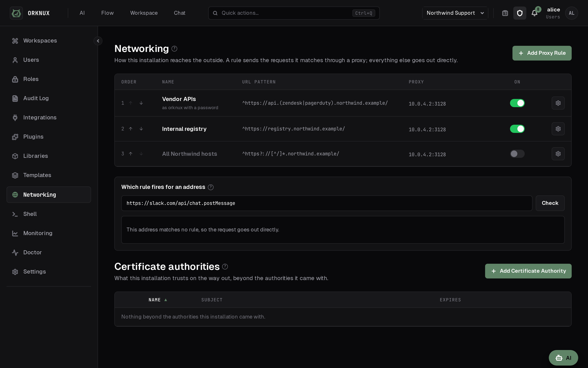The image size is (588, 368).
Task: Turn off the Internal registry rule
Action: point(517,129)
